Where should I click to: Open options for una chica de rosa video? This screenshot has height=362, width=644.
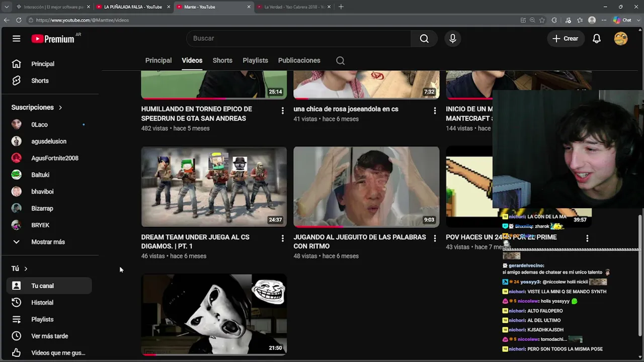pyautogui.click(x=435, y=111)
